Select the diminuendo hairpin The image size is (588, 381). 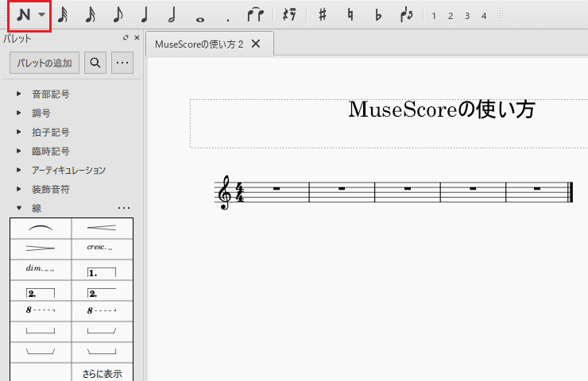click(x=41, y=249)
